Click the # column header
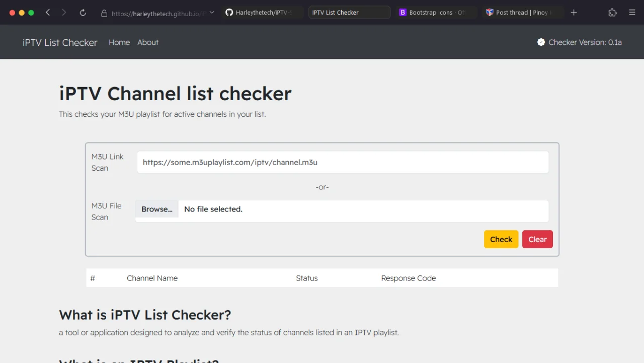 coord(93,278)
